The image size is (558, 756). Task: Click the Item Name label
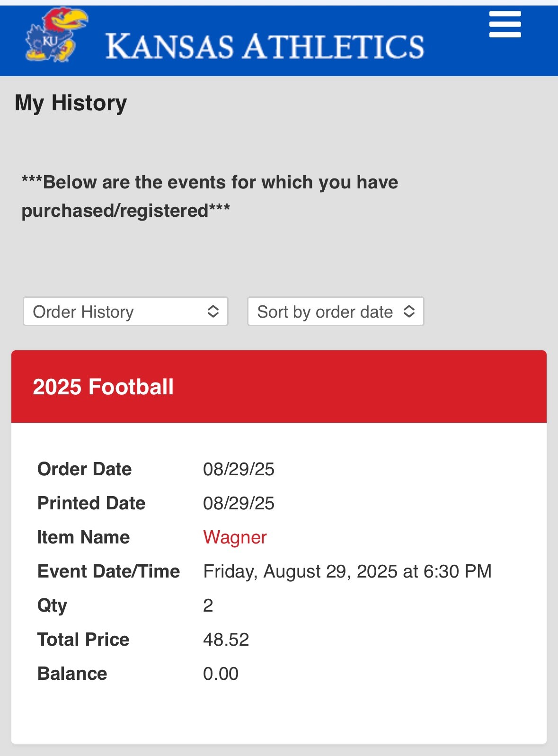[x=83, y=537]
